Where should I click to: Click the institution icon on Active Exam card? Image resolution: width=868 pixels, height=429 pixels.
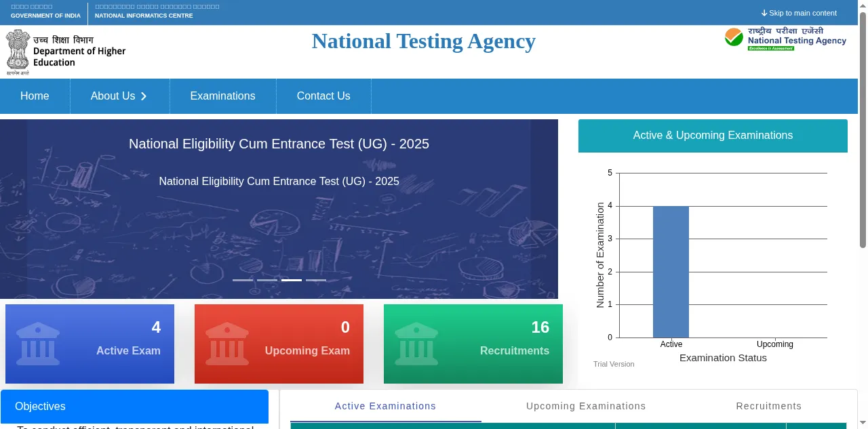click(38, 344)
